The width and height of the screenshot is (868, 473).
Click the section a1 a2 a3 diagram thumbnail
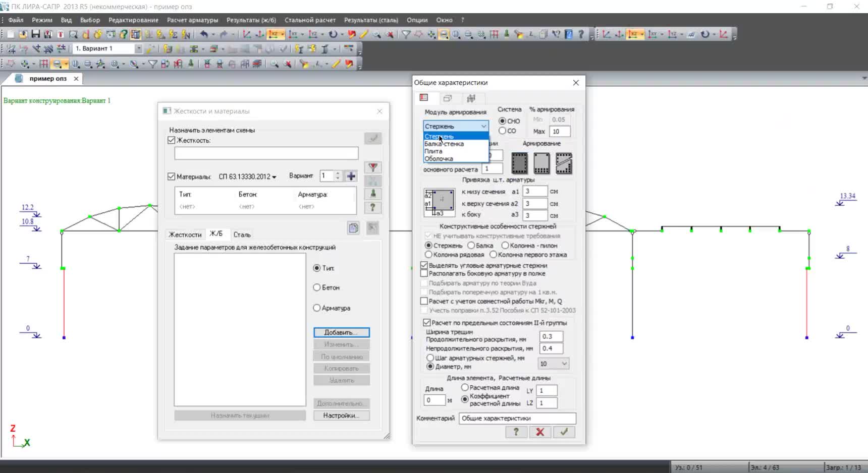tap(439, 203)
